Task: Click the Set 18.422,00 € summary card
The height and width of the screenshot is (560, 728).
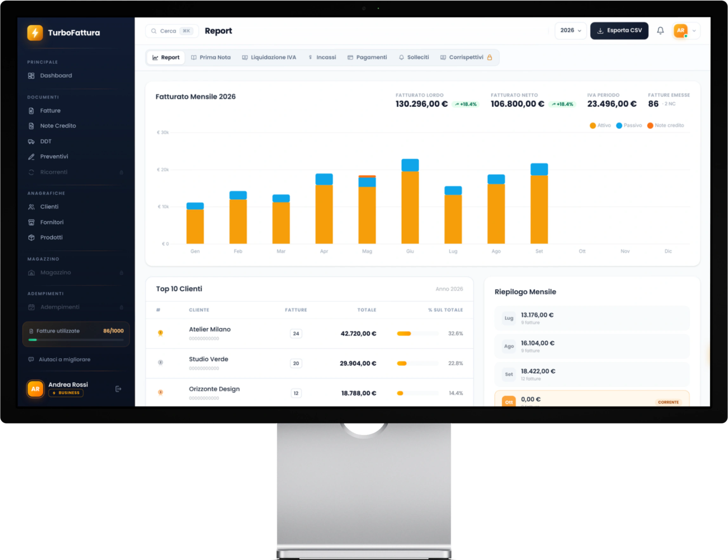Action: pyautogui.click(x=592, y=374)
